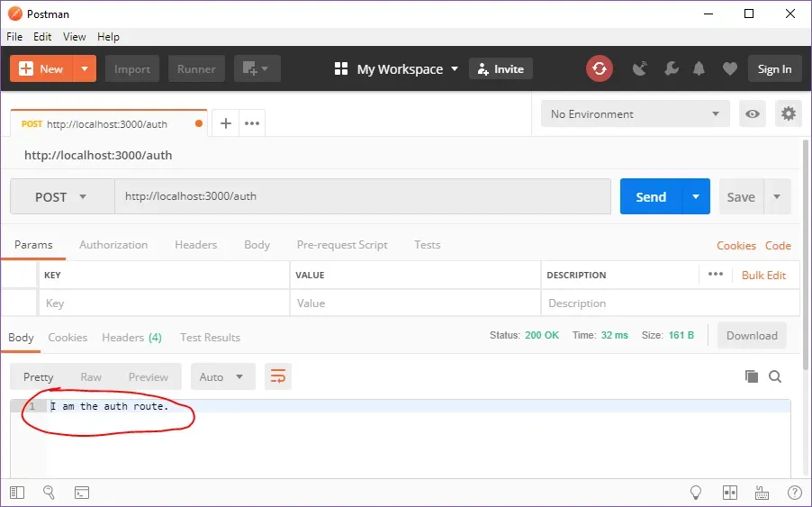The image size is (812, 507).
Task: Toggle the sidebar from status bar
Action: pyautogui.click(x=17, y=493)
